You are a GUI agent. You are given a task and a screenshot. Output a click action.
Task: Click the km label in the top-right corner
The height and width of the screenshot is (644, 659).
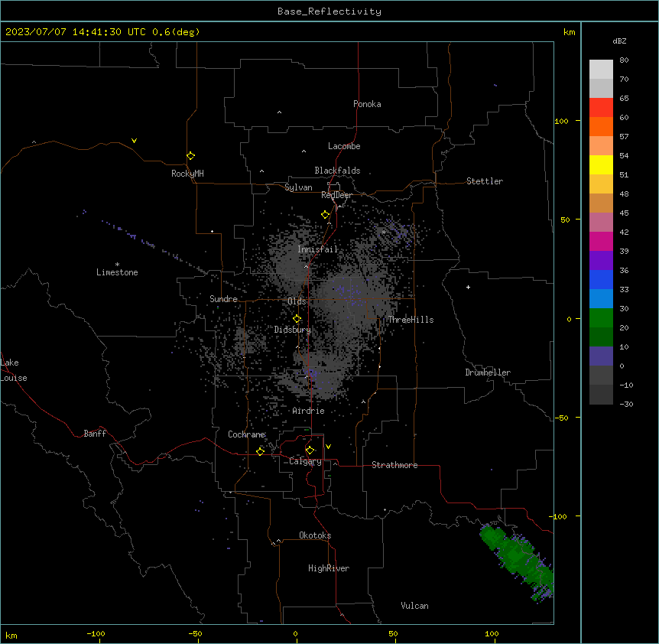point(569,32)
